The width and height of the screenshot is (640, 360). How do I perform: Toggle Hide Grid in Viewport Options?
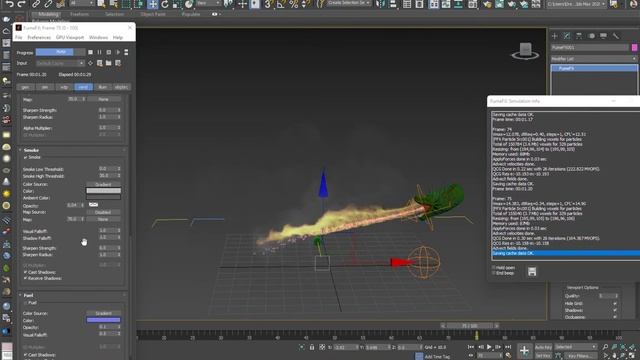[615, 304]
